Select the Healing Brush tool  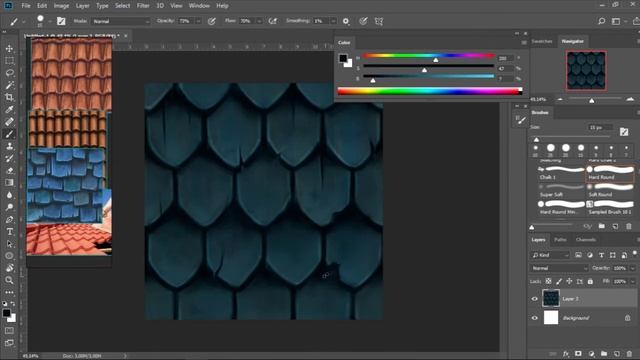(x=9, y=122)
